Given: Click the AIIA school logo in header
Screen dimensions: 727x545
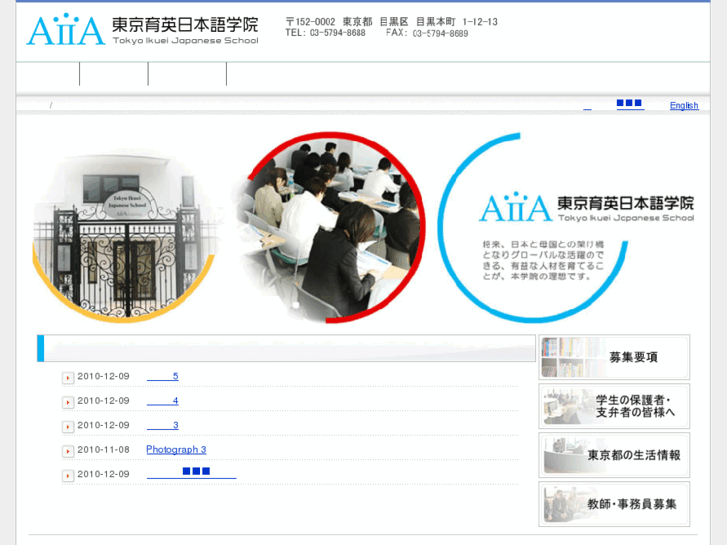Looking at the screenshot, I should click(x=142, y=30).
